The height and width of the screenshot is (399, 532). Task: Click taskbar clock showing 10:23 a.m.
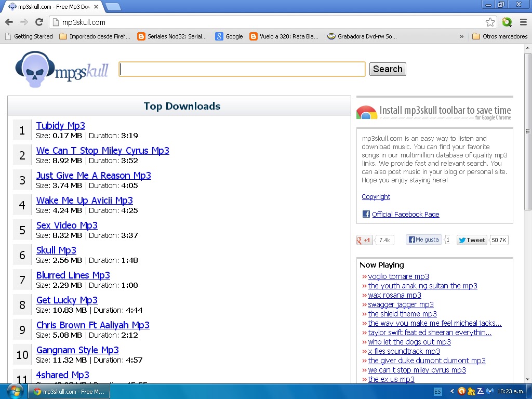click(511, 391)
